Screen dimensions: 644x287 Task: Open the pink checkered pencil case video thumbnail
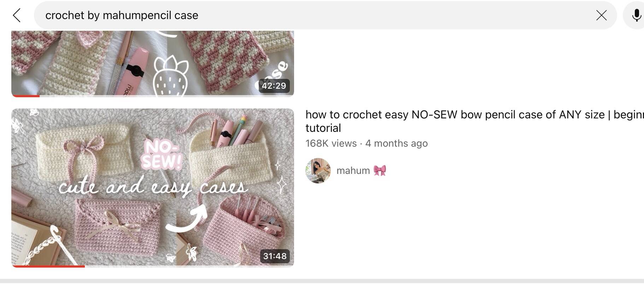(x=153, y=63)
